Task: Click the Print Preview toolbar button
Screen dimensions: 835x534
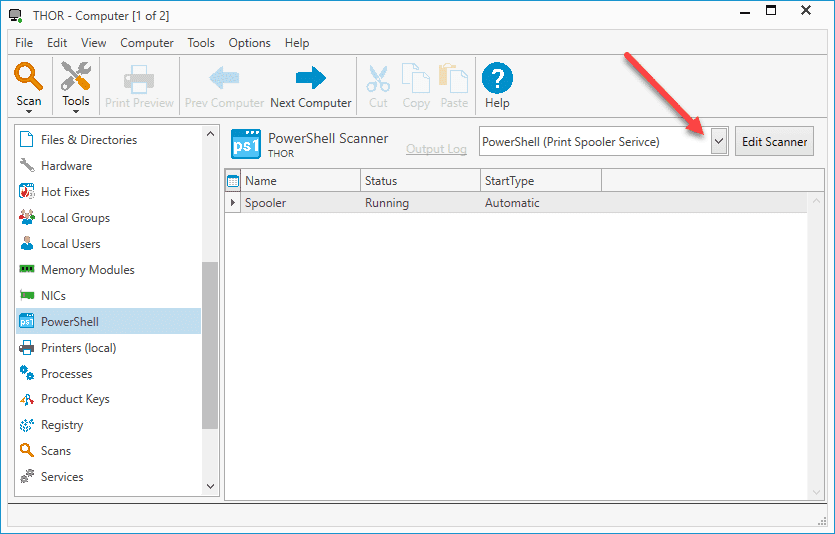Action: click(140, 86)
